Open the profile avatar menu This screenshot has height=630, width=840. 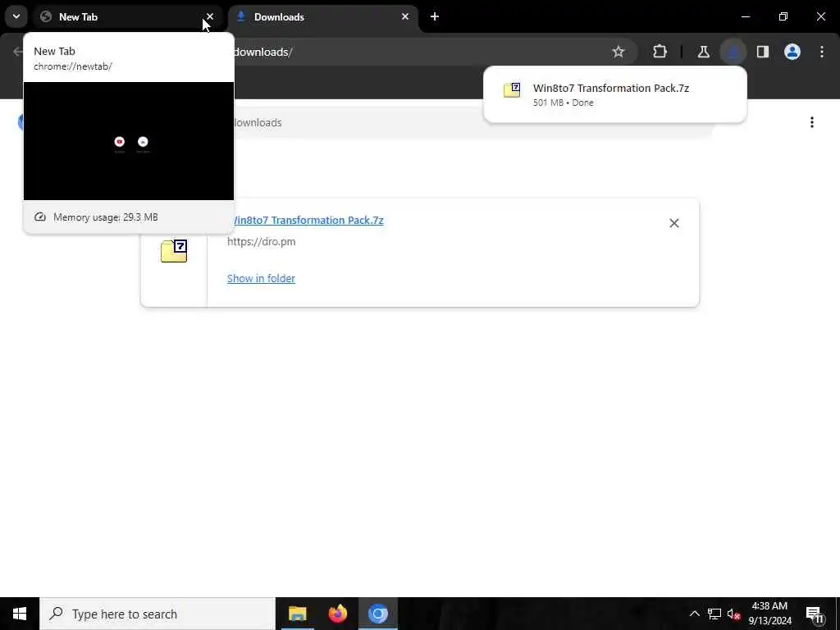[792, 52]
